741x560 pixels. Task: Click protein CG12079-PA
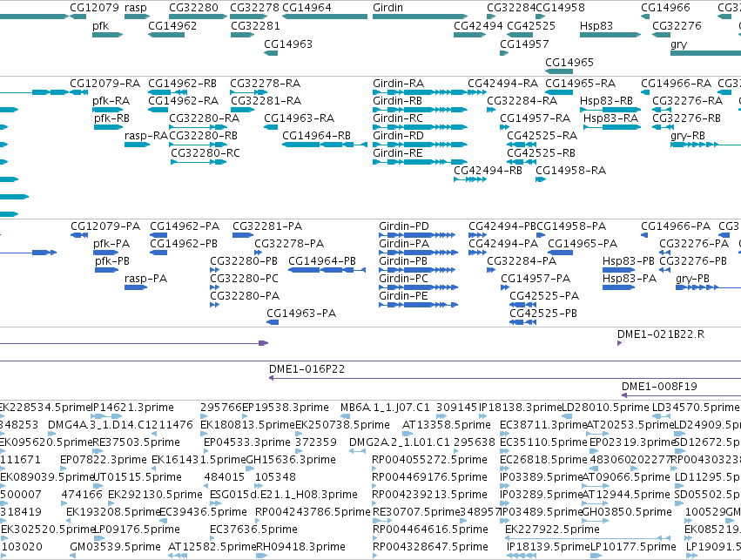pos(79,235)
